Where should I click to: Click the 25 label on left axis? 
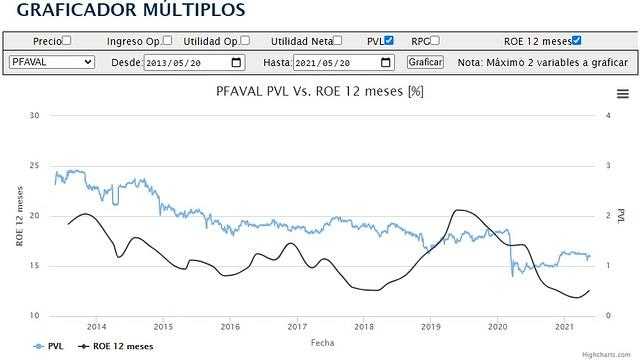pos(34,166)
